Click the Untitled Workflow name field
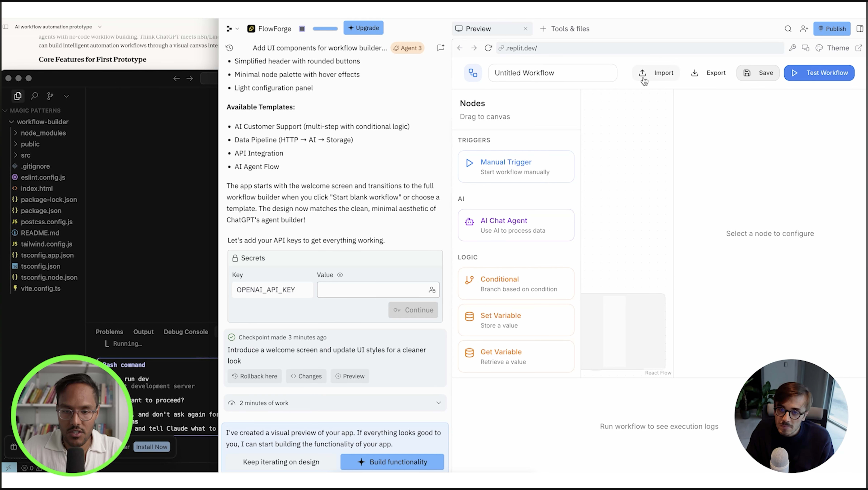 (552, 73)
